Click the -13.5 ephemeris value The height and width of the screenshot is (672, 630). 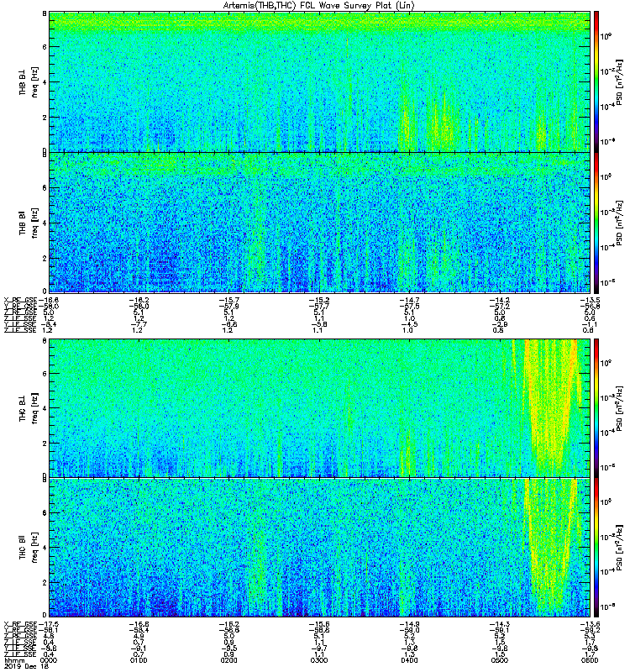pyautogui.click(x=591, y=300)
